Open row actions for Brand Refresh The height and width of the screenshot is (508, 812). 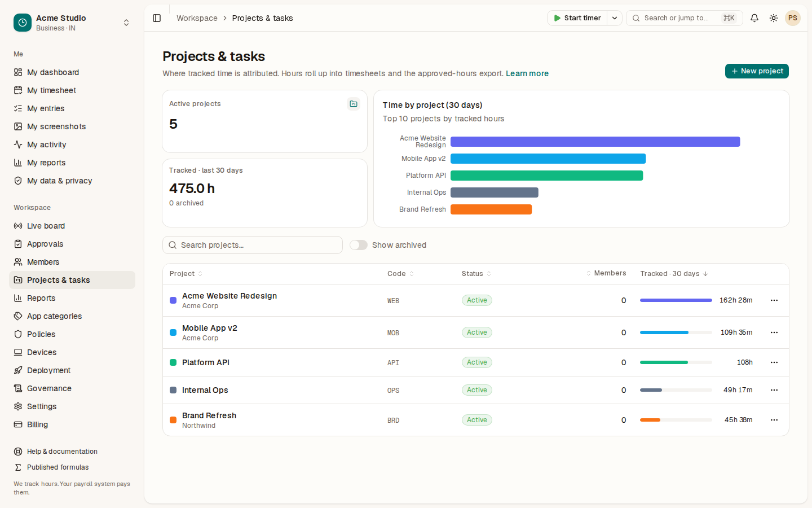(774, 420)
